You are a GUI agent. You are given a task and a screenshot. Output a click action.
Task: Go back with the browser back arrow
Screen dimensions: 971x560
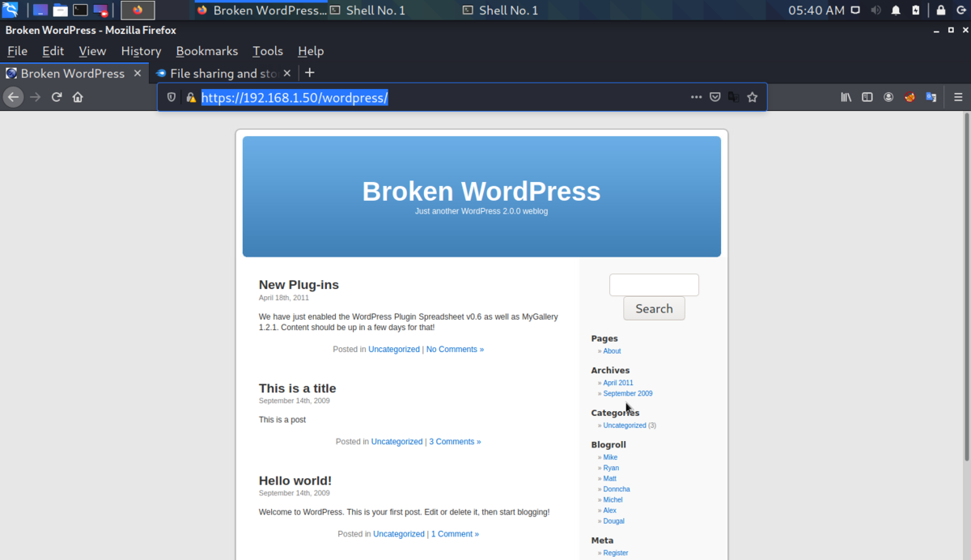coord(13,97)
